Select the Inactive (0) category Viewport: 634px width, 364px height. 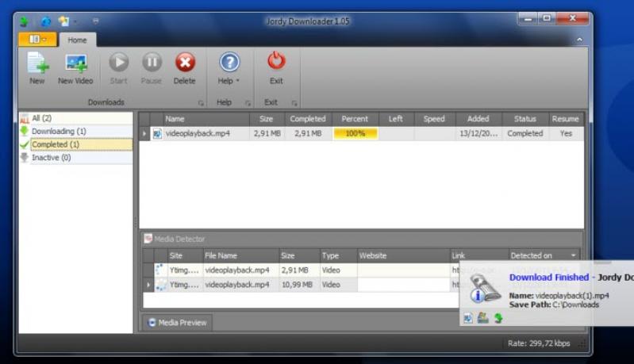tap(76, 158)
